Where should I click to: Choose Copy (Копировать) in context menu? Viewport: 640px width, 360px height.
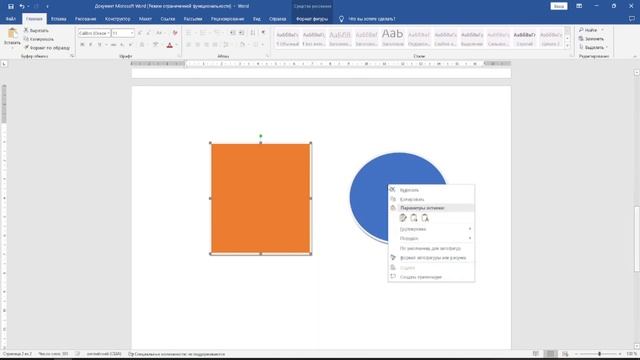pyautogui.click(x=431, y=199)
